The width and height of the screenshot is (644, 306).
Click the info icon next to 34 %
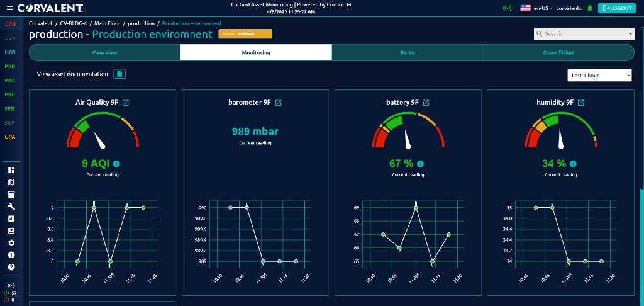(573, 164)
